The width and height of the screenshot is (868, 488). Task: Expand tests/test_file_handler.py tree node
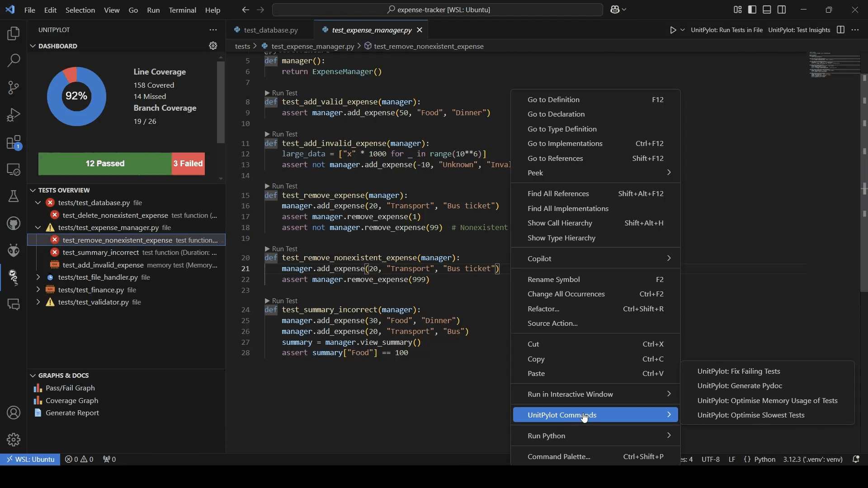38,277
